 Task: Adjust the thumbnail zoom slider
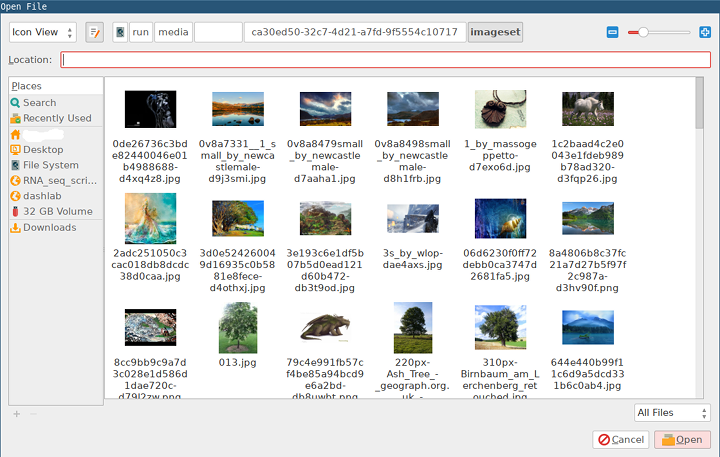(x=659, y=32)
